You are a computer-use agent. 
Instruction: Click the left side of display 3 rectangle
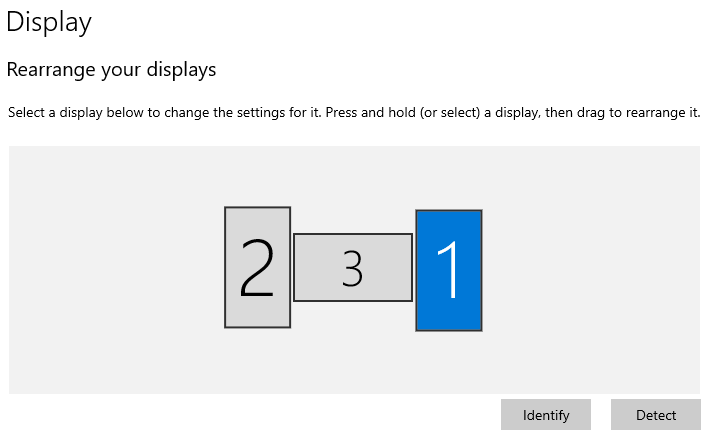pyautogui.click(x=305, y=267)
